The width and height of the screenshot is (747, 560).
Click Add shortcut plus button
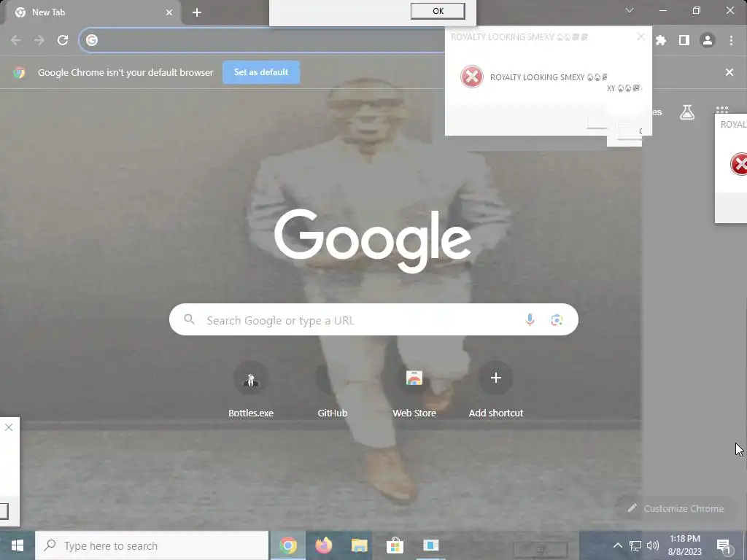(x=496, y=378)
